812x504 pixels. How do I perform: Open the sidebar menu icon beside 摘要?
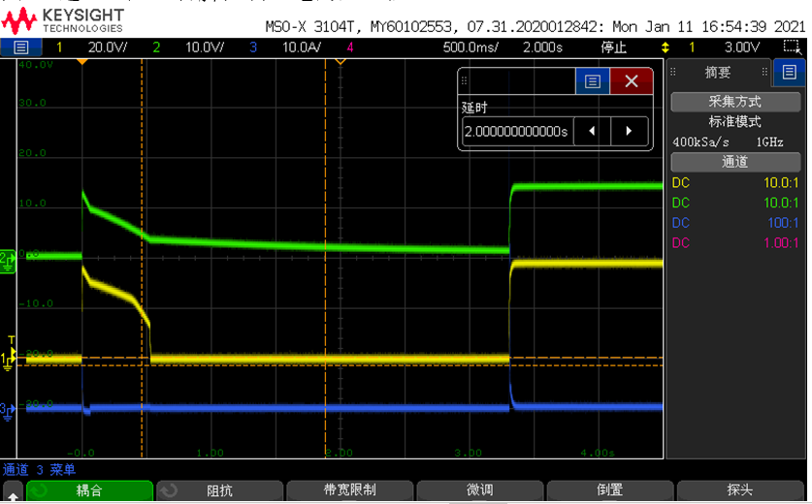click(x=790, y=72)
